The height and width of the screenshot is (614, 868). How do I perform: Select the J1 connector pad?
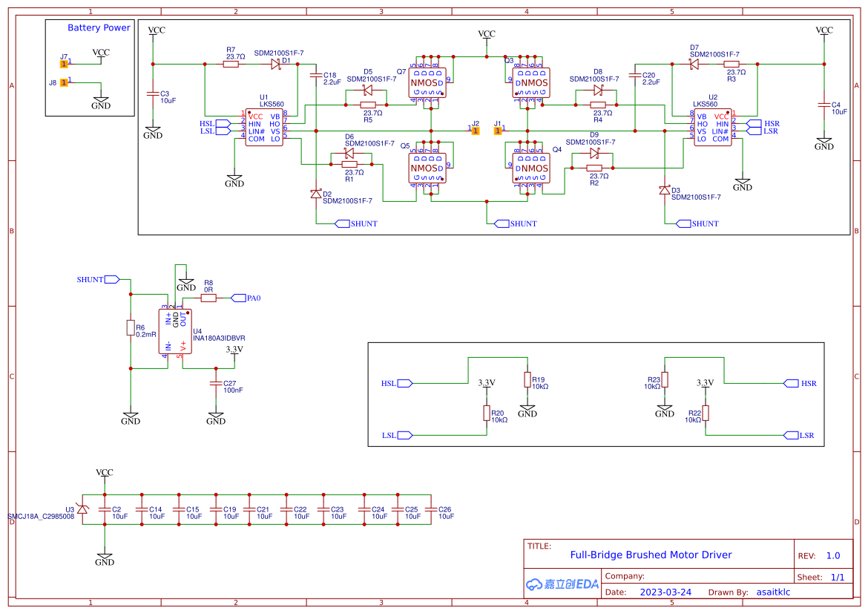pyautogui.click(x=496, y=130)
